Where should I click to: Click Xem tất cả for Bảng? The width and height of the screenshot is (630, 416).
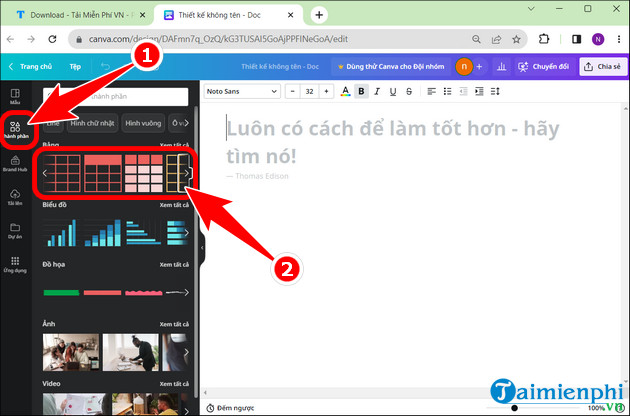(174, 145)
